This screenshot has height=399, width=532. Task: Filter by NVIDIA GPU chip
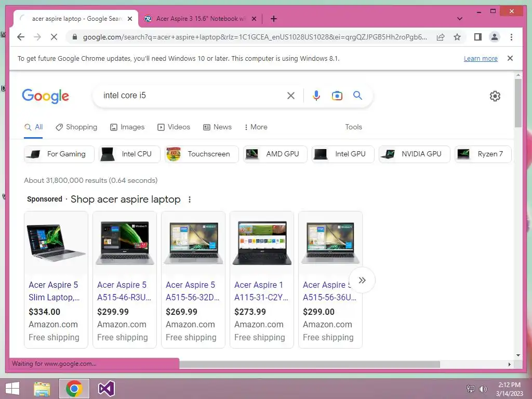(415, 154)
